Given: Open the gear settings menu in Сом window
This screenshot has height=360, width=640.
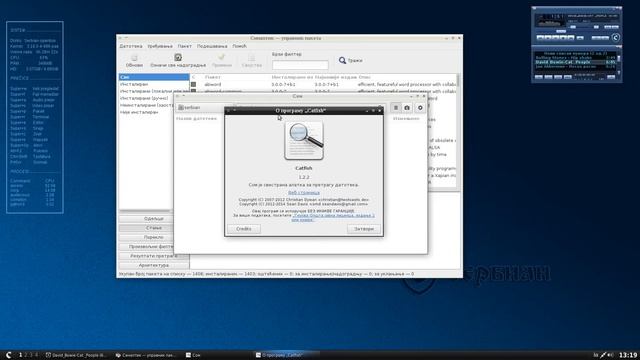Looking at the screenshot, I should coord(420,107).
